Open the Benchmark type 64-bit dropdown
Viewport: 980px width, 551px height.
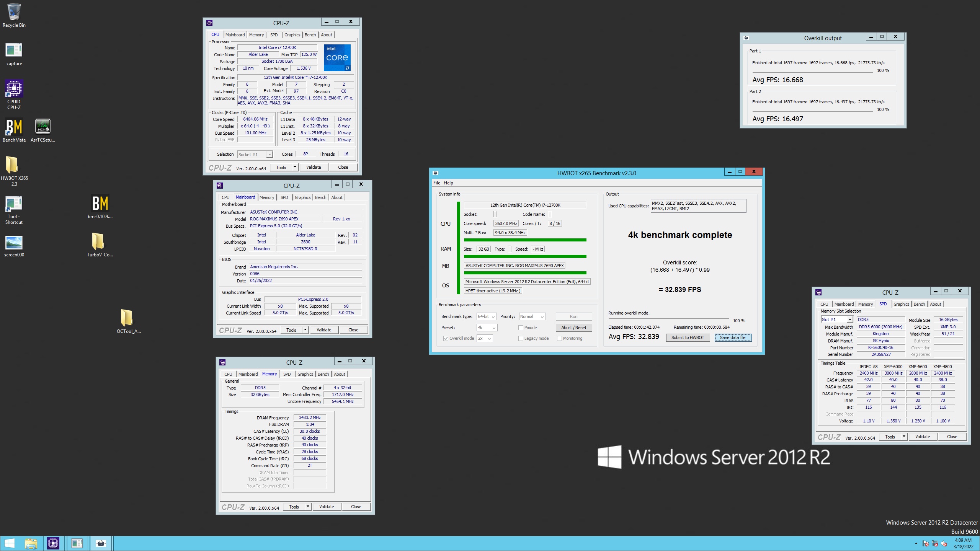click(x=487, y=316)
